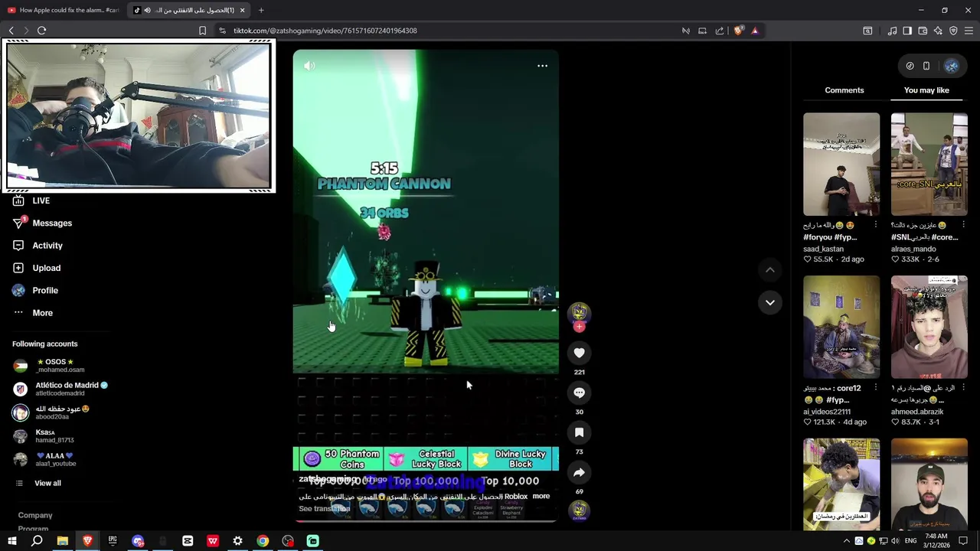Go to previous video with up chevron
The height and width of the screenshot is (551, 980).
pyautogui.click(x=770, y=269)
